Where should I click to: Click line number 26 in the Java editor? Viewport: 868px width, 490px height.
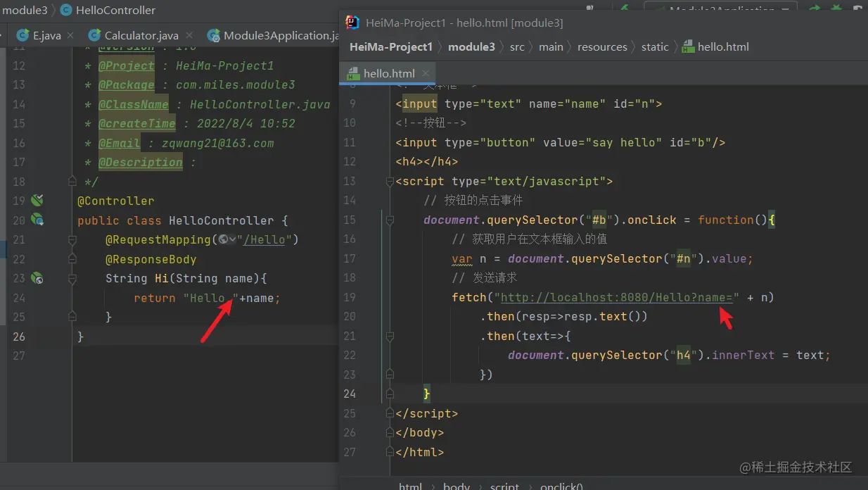[x=18, y=337]
